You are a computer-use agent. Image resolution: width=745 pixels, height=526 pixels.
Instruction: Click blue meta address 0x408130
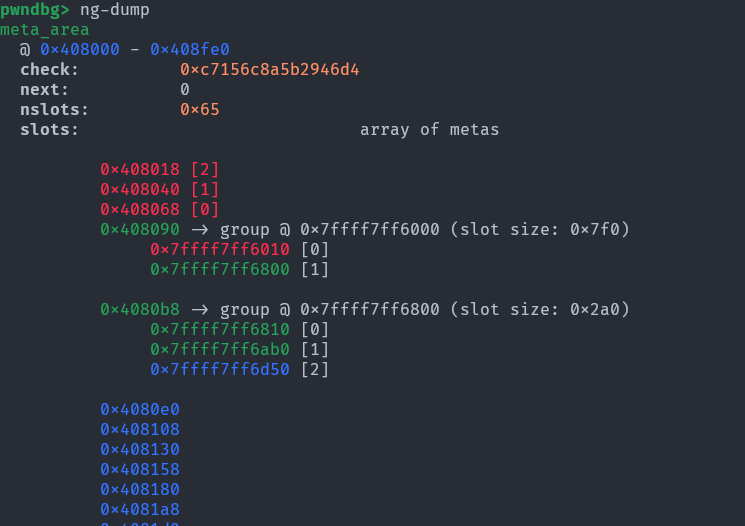[x=140, y=449]
